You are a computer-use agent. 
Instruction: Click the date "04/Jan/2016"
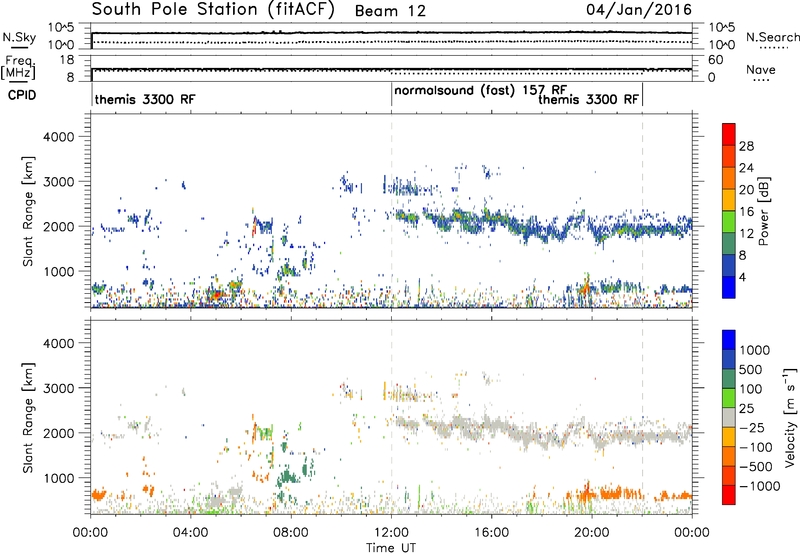(x=639, y=10)
